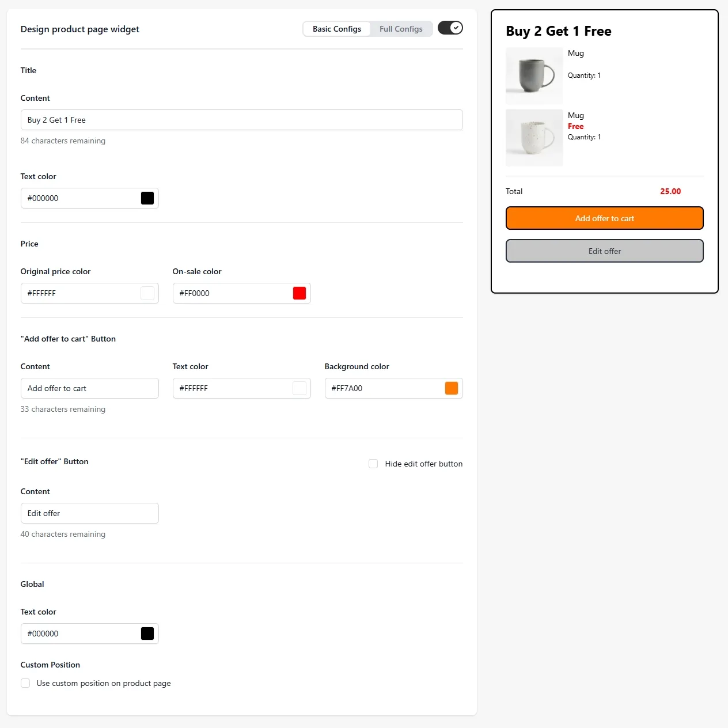Switch to Full Configs tab
Viewport: 728px width, 728px height.
point(401,29)
